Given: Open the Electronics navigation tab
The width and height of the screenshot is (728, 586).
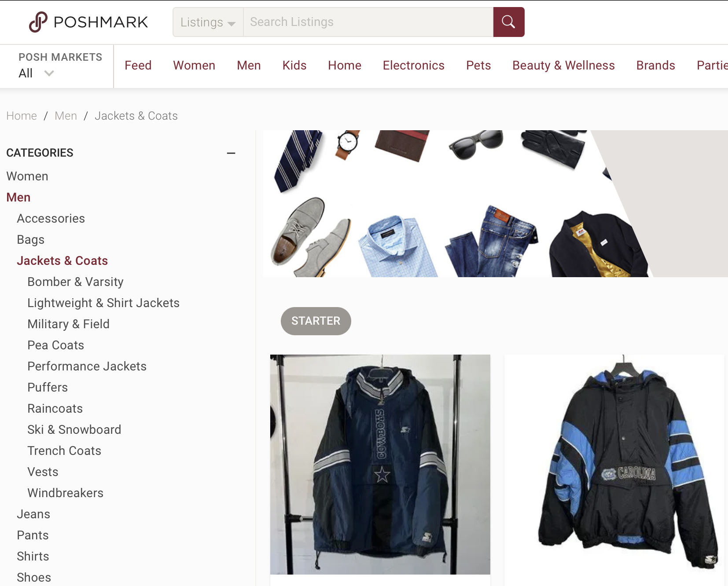Looking at the screenshot, I should 413,66.
